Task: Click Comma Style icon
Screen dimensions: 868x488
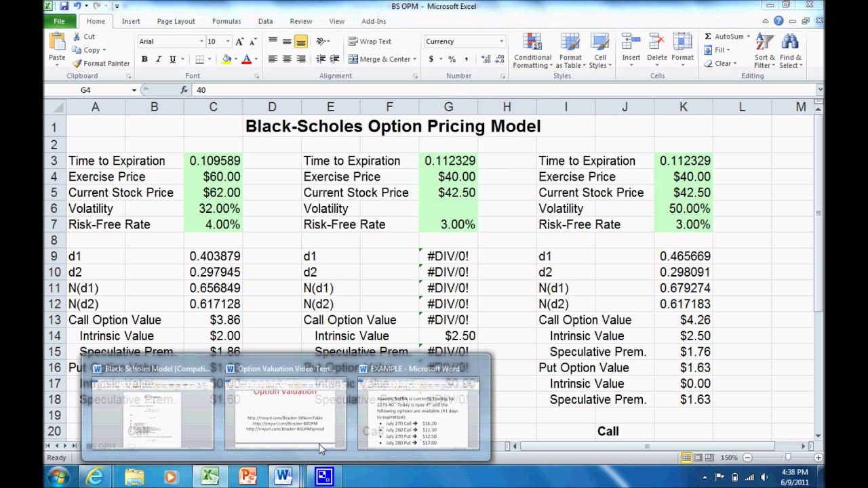Action: (467, 59)
